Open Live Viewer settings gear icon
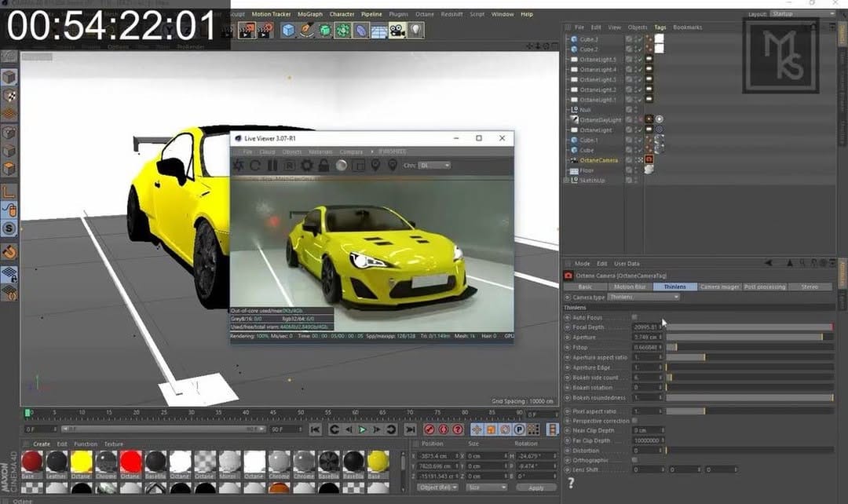 coord(307,166)
